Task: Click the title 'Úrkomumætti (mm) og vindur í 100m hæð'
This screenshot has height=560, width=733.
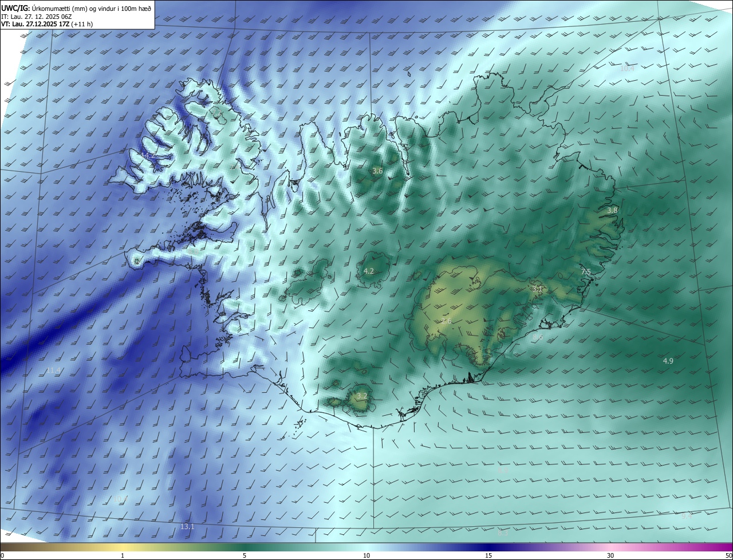Action: [91, 8]
